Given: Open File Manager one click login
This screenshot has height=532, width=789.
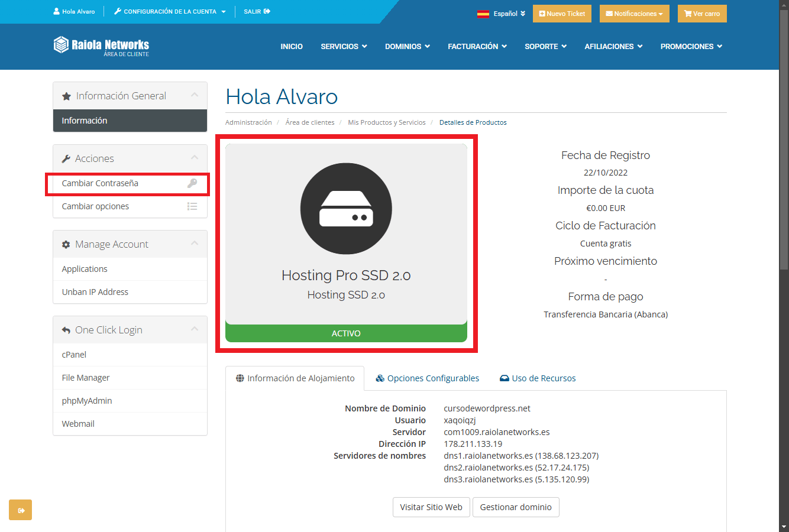Looking at the screenshot, I should pyautogui.click(x=130, y=378).
